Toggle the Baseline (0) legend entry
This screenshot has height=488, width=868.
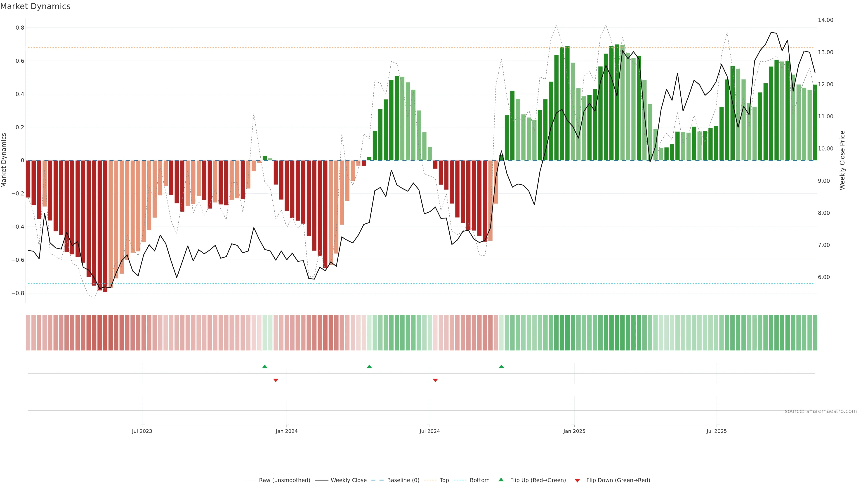click(403, 480)
